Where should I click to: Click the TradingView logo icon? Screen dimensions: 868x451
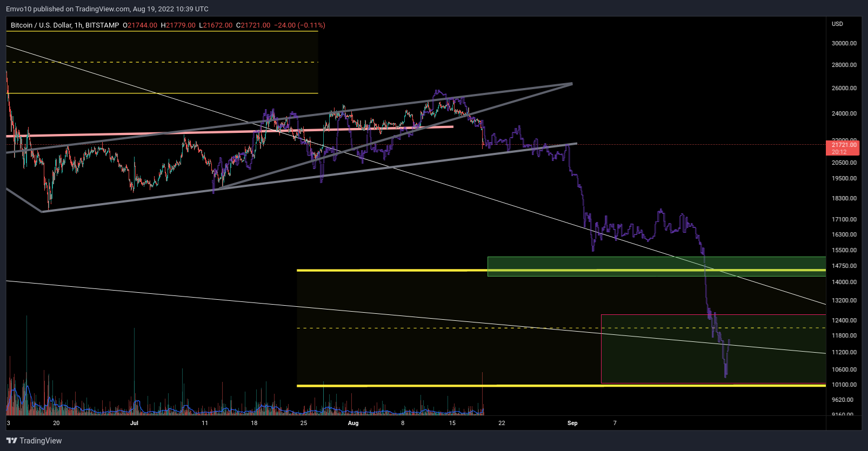(x=11, y=441)
